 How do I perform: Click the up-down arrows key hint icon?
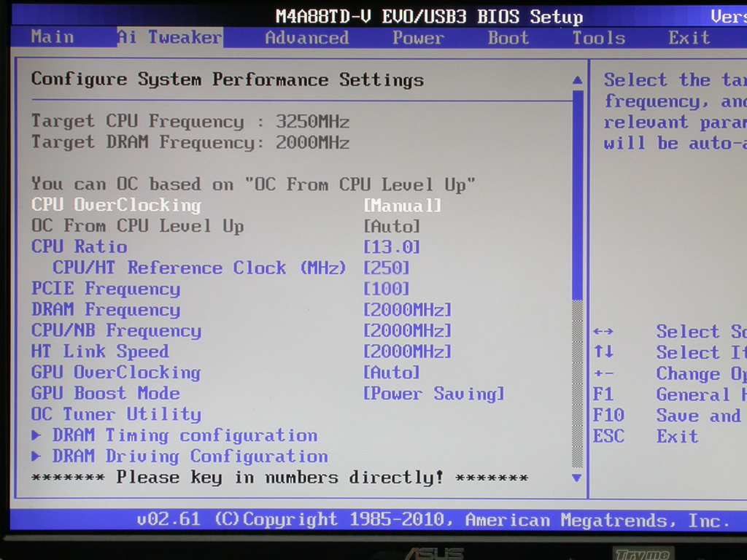point(603,352)
